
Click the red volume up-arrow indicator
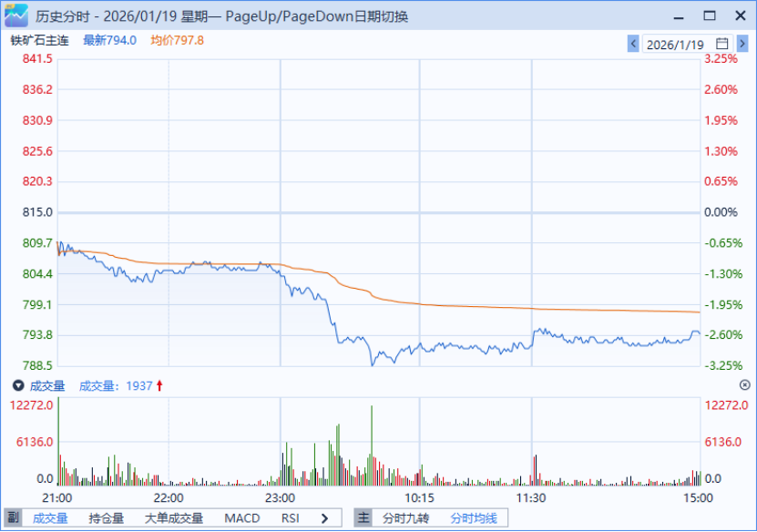pyautogui.click(x=160, y=385)
